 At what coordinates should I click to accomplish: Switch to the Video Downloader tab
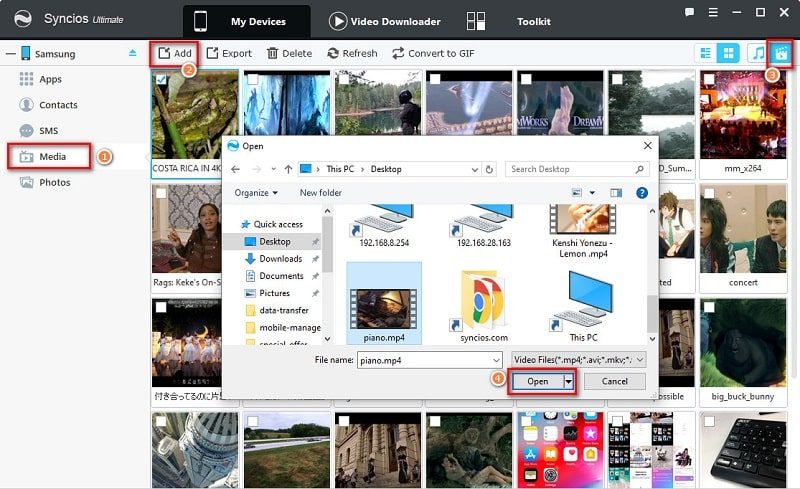(x=384, y=21)
